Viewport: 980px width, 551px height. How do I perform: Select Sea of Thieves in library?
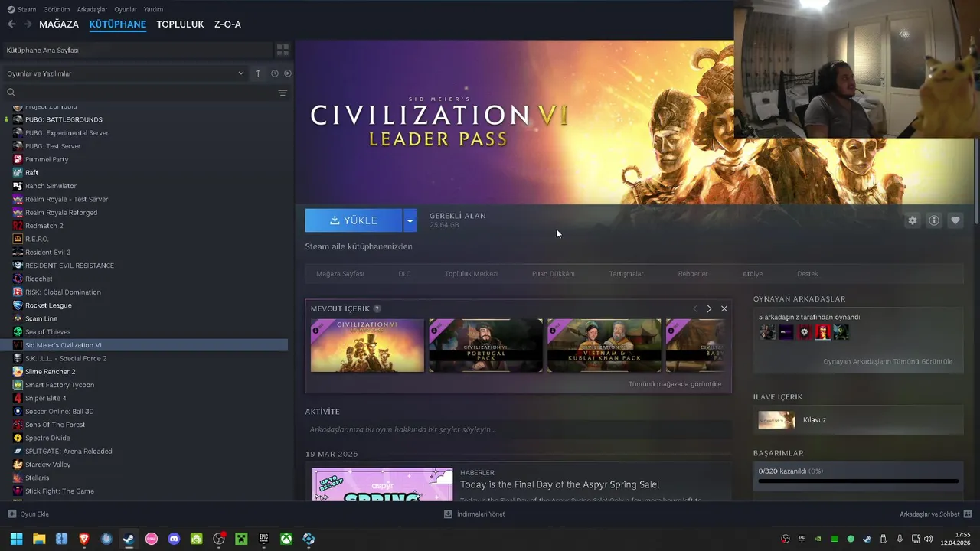[x=47, y=331]
